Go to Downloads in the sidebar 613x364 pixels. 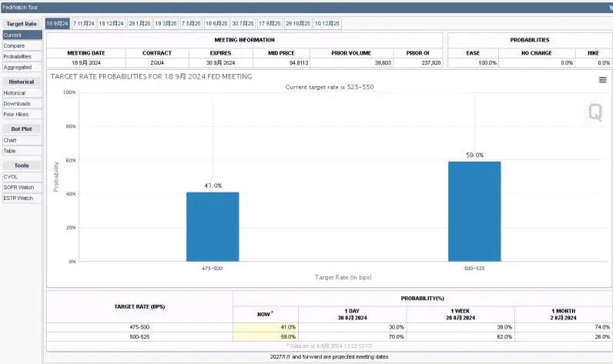[x=22, y=103]
